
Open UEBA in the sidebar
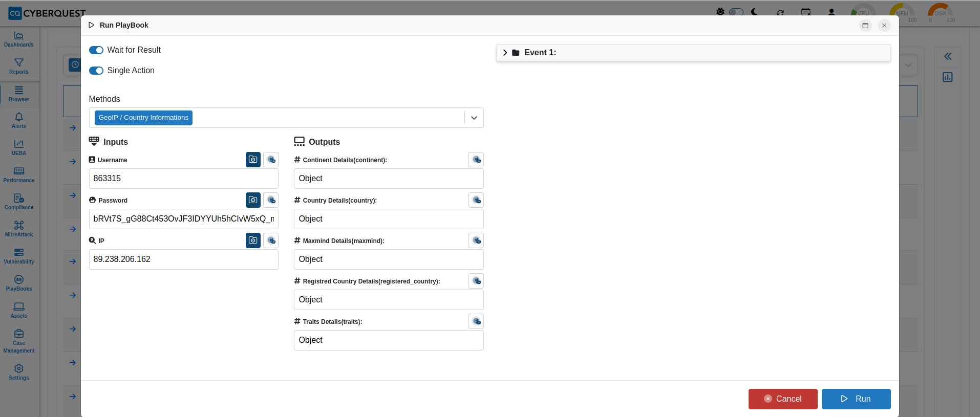[x=19, y=148]
